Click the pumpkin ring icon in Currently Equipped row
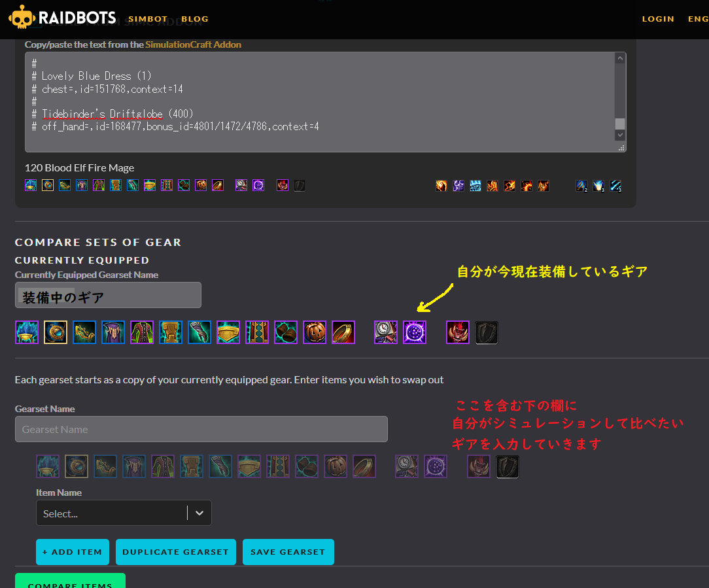The image size is (709, 588). click(315, 332)
